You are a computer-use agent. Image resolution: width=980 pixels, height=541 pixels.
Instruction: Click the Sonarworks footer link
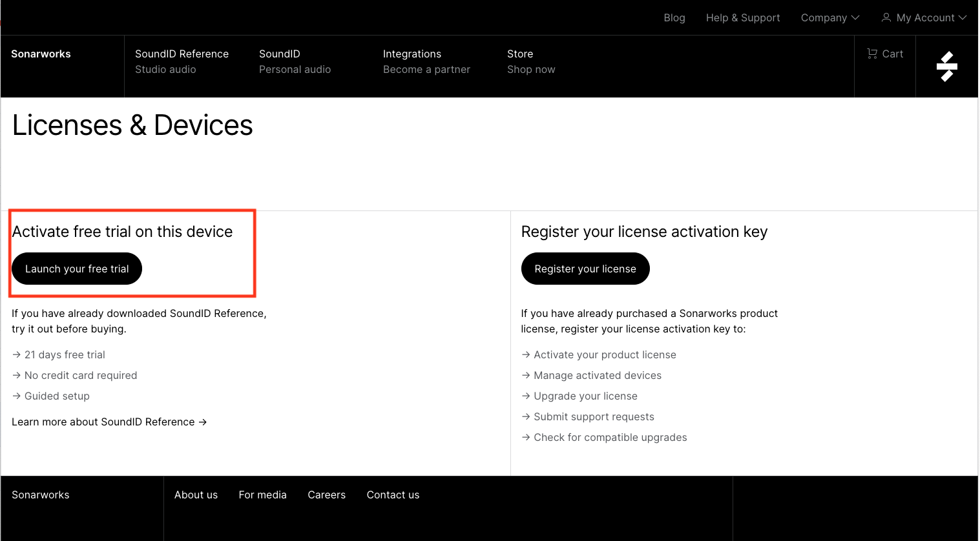[41, 495]
